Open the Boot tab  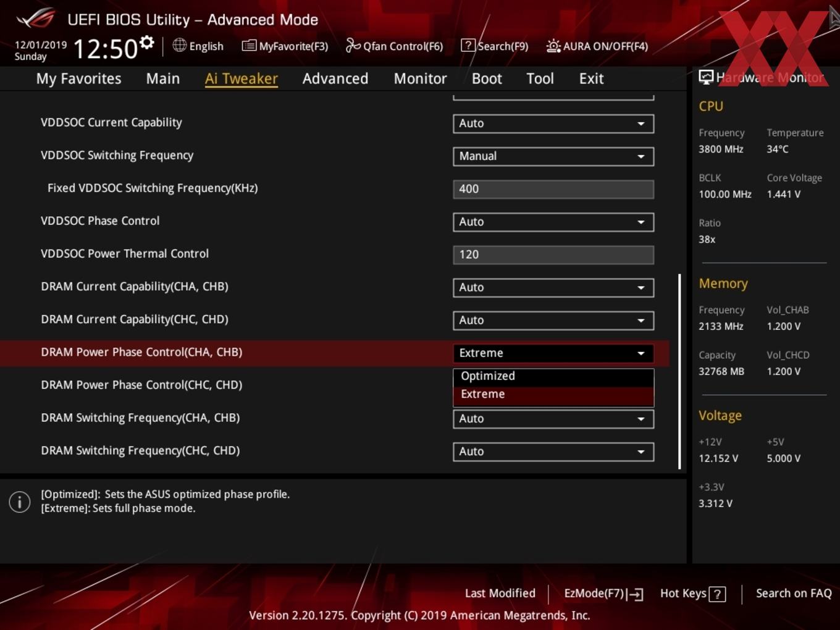tap(487, 78)
